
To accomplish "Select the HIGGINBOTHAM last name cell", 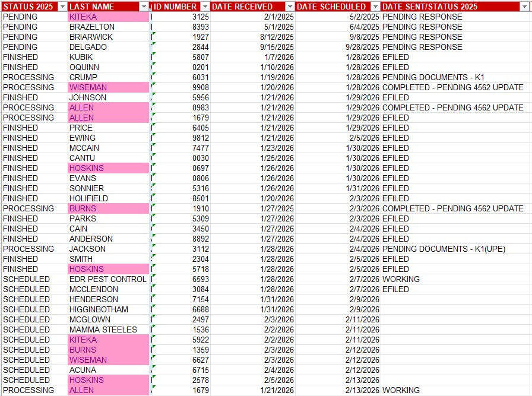I will pos(99,309).
